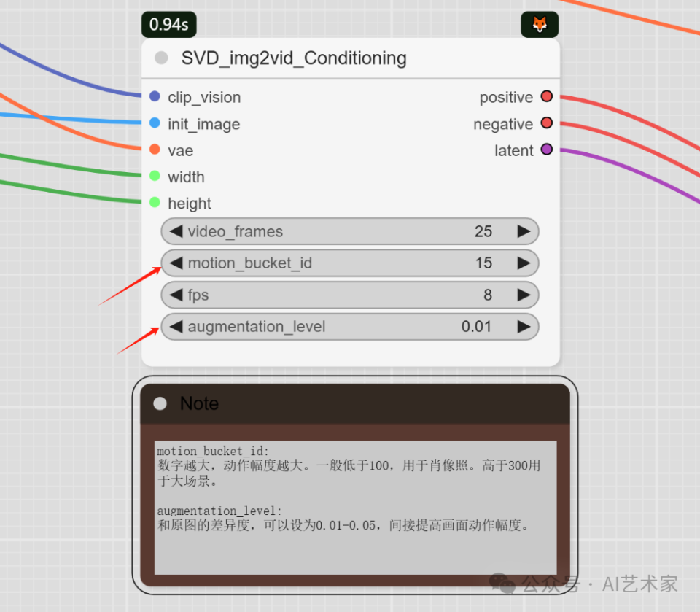700x612 pixels.
Task: Select the Note node title bar
Action: click(x=355, y=403)
